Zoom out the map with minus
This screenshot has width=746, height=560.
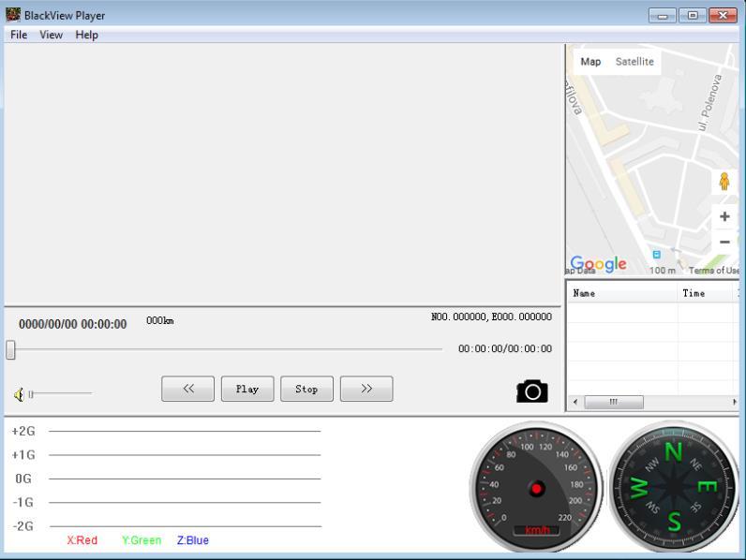[x=724, y=242]
